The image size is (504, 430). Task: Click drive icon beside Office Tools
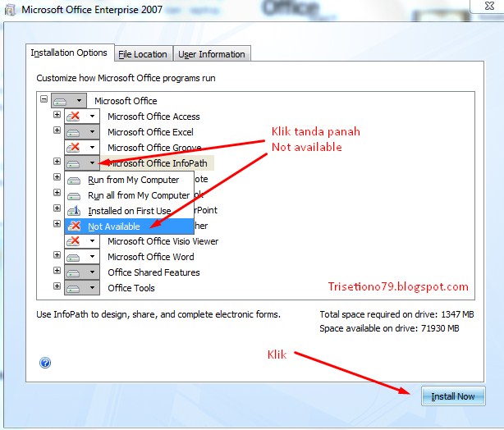74,288
